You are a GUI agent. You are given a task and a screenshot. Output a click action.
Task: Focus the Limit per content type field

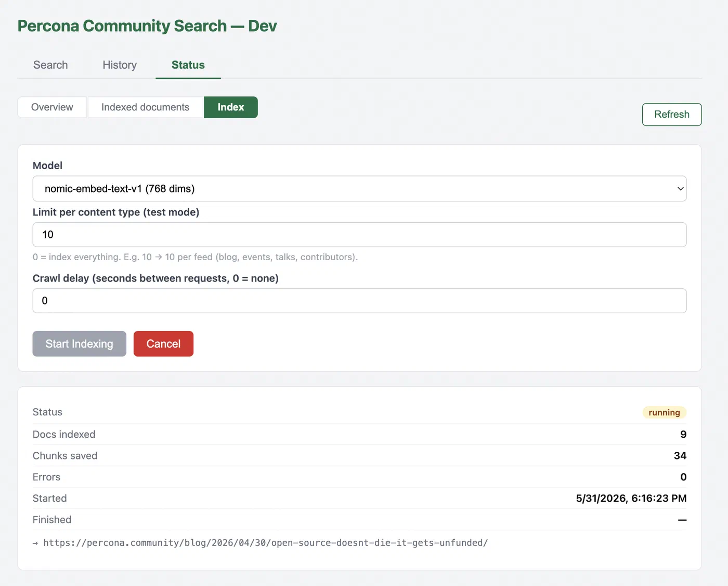[x=359, y=235]
